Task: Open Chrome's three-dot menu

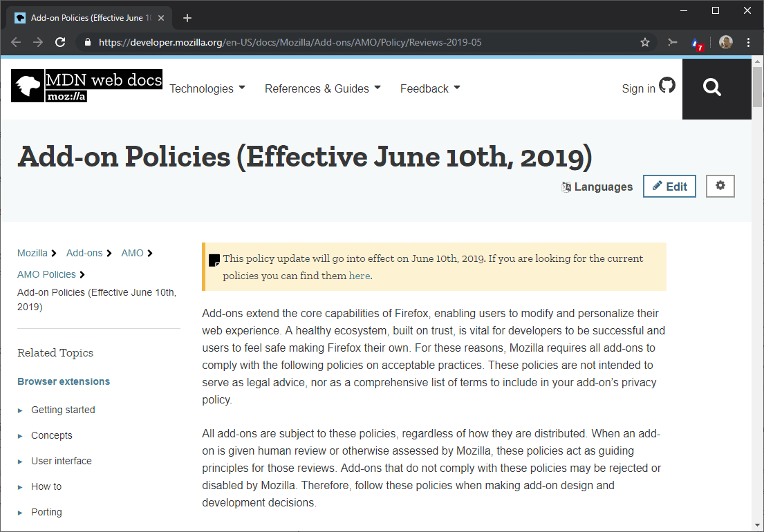Action: pyautogui.click(x=749, y=42)
